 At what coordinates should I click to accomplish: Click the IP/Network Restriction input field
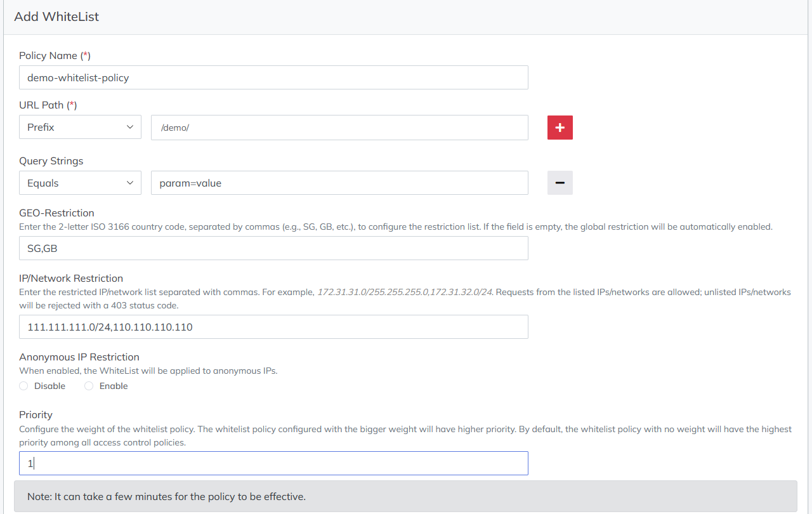pos(273,327)
